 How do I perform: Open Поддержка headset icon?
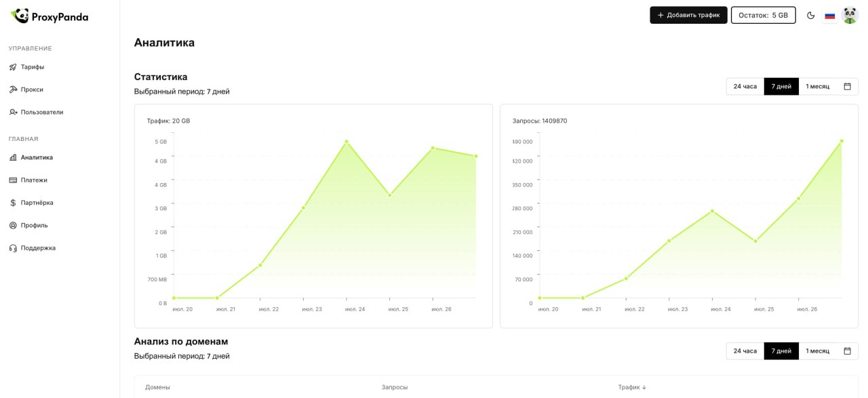(13, 248)
